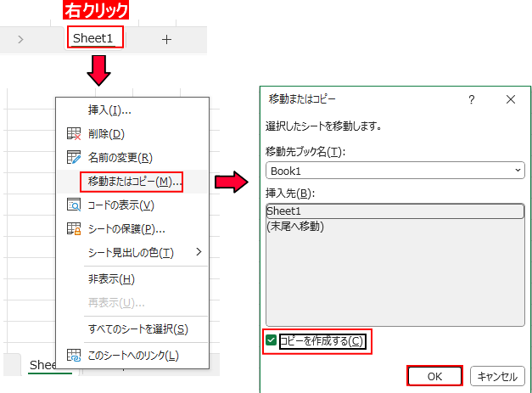Select Sheet1 in the 挿入先 list

395,211
